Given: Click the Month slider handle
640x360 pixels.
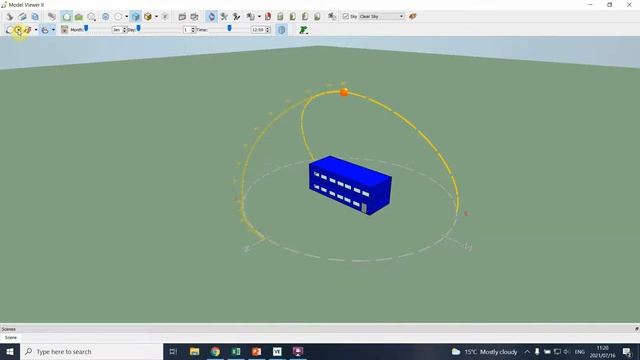Looking at the screenshot, I should (x=86, y=28).
